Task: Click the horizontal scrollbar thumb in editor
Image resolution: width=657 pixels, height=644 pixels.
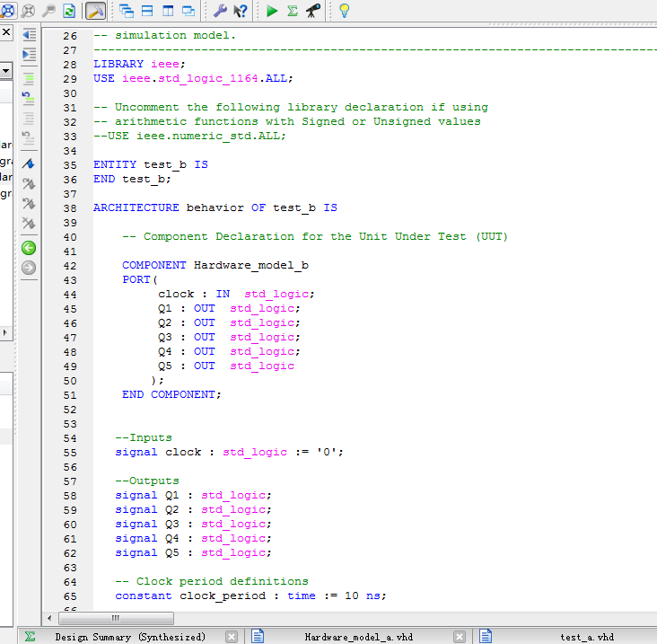Action: 115,618
